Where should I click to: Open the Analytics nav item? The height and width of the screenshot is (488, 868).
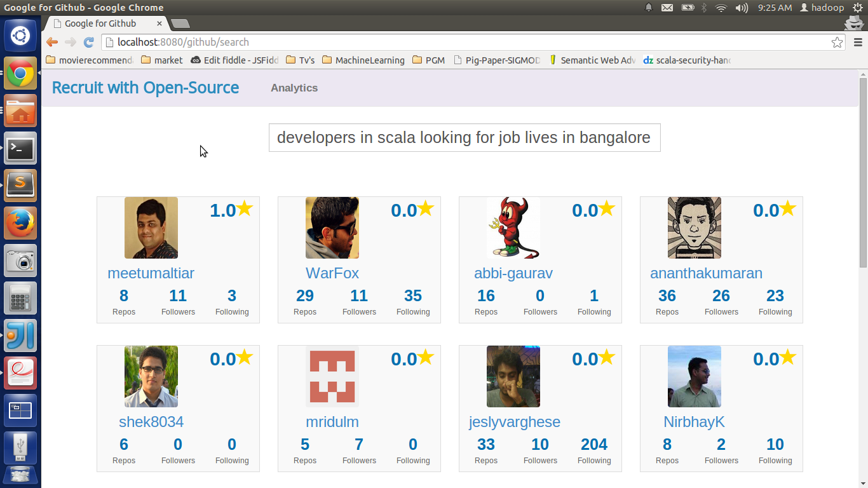tap(294, 88)
